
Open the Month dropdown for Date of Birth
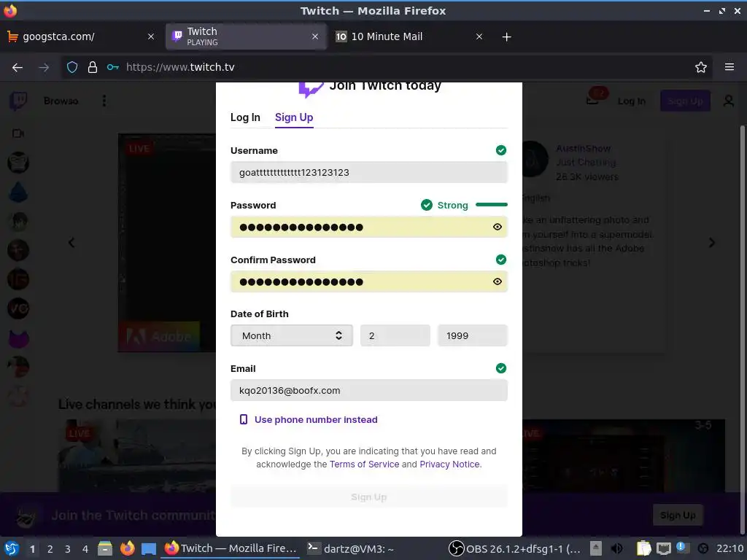[x=292, y=335]
